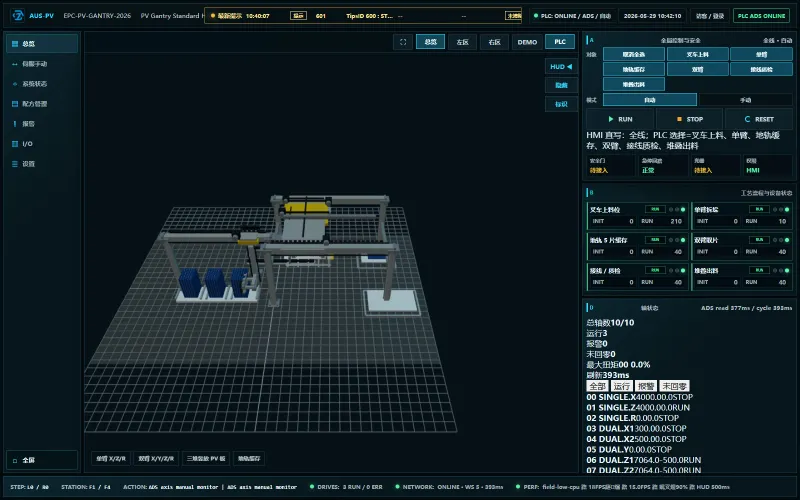Click the 三堆垛放 PV 板 button
Viewport: 800px width, 500px height.
[206, 458]
